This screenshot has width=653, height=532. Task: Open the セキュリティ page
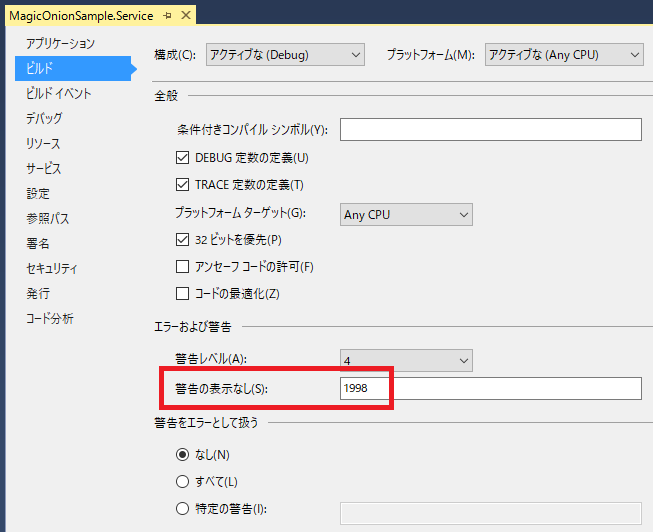click(52, 268)
